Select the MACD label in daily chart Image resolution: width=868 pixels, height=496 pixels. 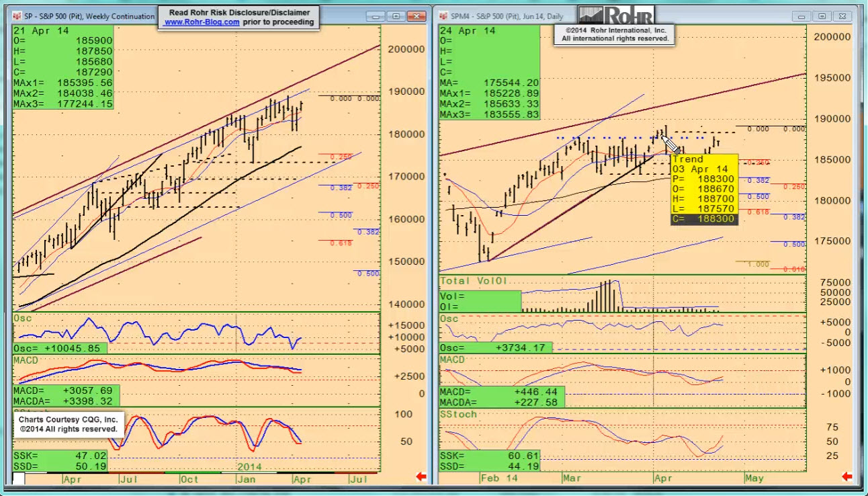pos(453,361)
